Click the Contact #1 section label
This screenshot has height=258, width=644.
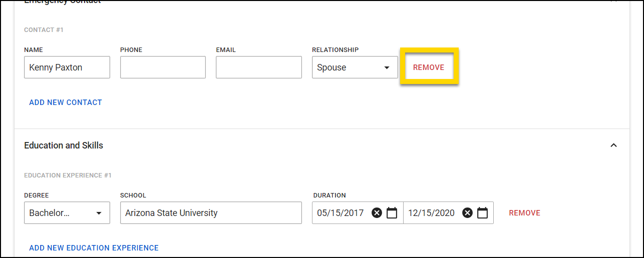(44, 30)
